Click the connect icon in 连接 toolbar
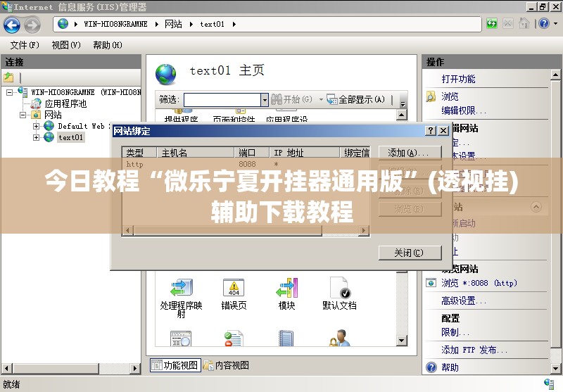563x392 pixels. pos(8,77)
